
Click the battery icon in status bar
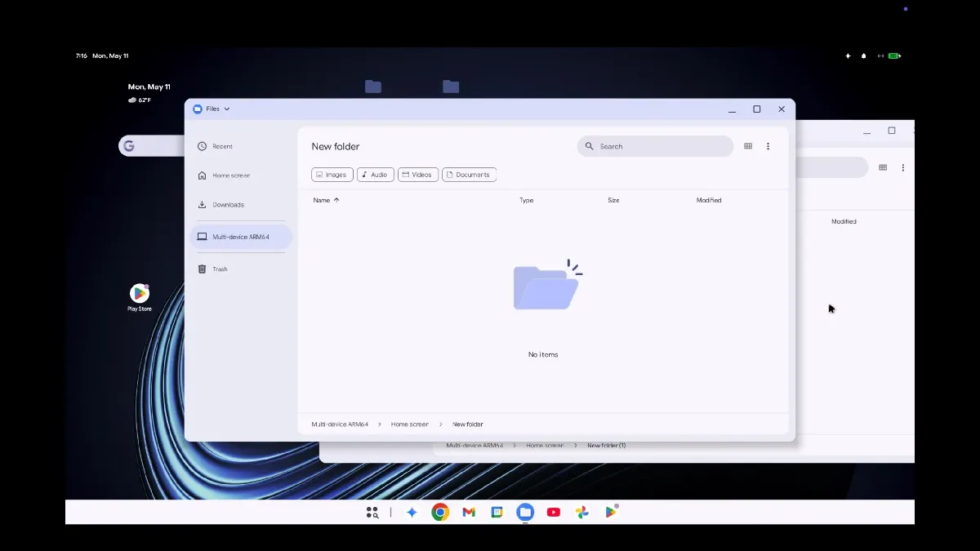coord(895,56)
